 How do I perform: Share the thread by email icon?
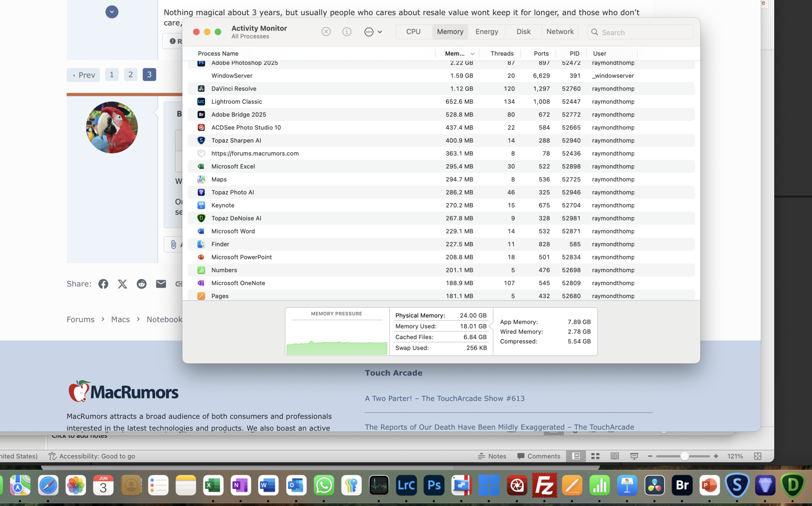[x=161, y=284]
